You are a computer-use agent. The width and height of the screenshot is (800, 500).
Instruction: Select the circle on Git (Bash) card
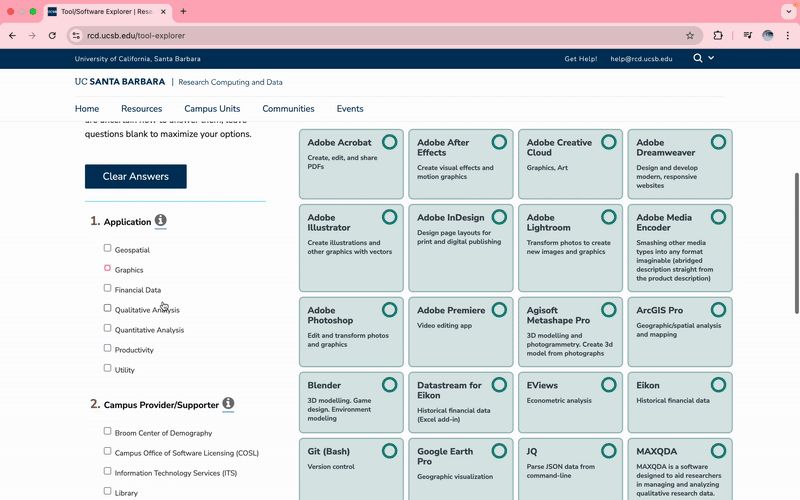click(x=389, y=451)
